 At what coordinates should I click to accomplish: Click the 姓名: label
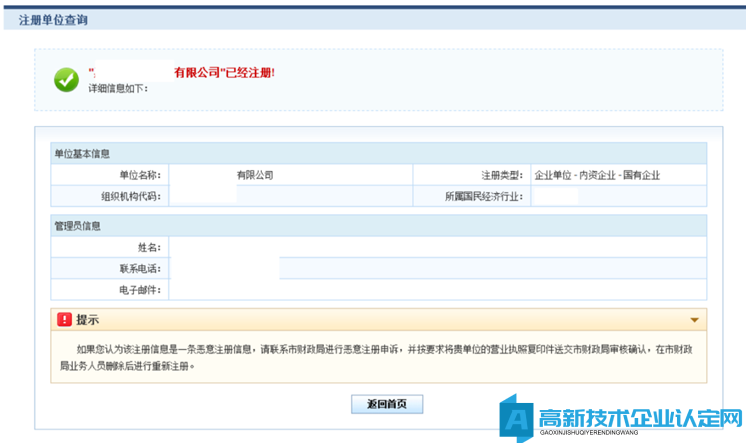149,247
